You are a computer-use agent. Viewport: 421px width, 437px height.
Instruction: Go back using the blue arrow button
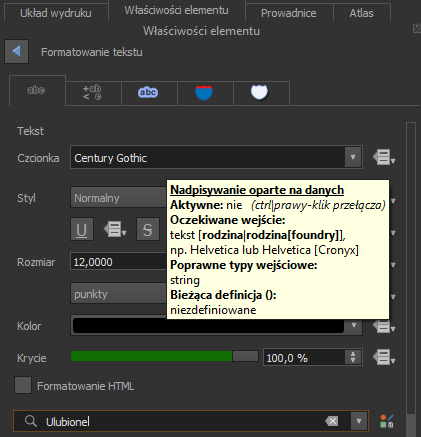[16, 51]
